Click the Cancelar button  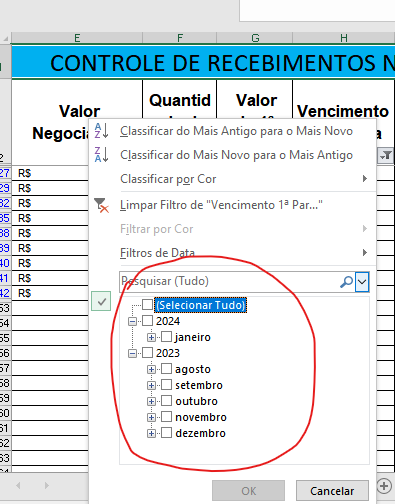tap(332, 491)
